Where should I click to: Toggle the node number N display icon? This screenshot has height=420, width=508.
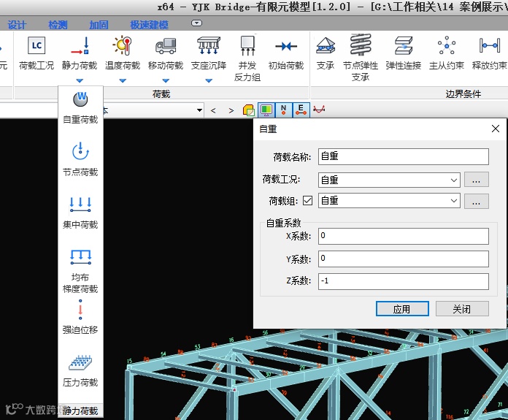[x=283, y=110]
